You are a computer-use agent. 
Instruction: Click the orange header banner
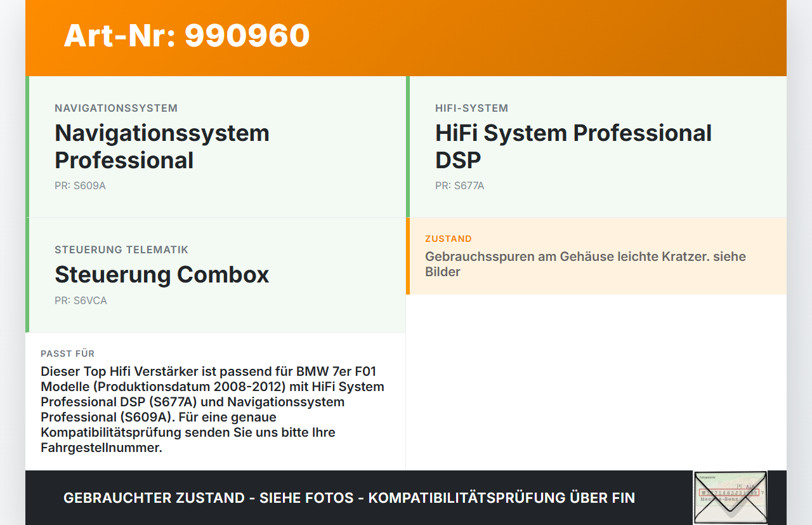click(406, 38)
